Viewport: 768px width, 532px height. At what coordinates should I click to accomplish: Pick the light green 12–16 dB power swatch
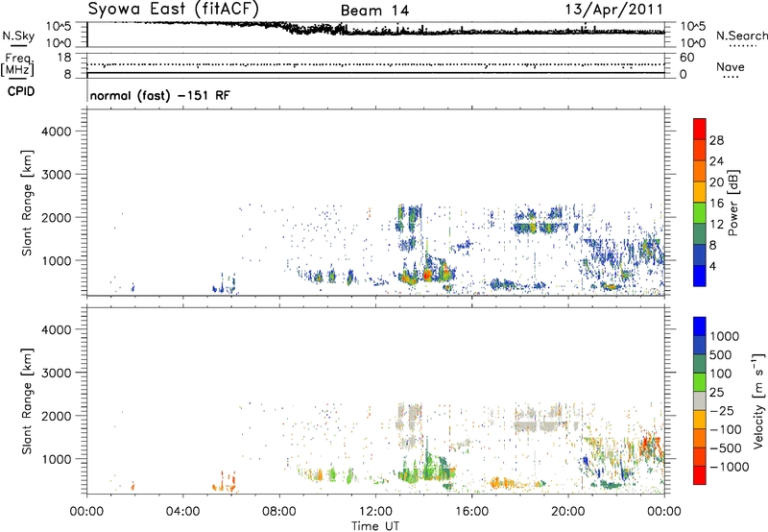pyautogui.click(x=700, y=213)
